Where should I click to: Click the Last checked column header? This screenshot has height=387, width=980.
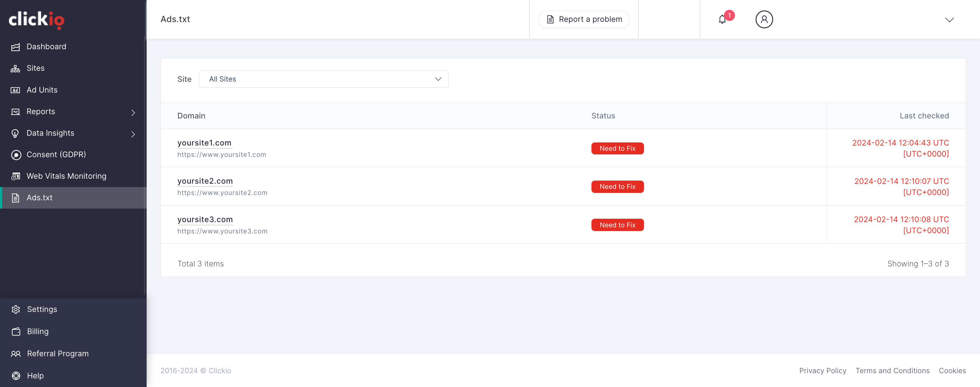tap(924, 116)
